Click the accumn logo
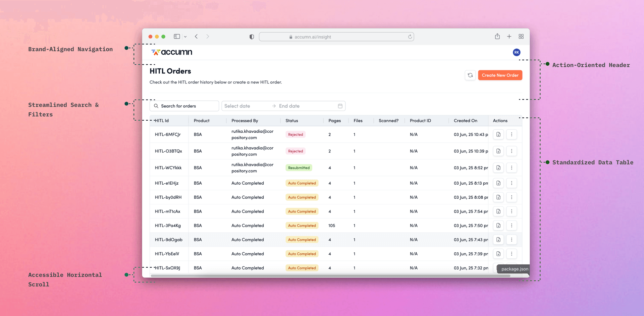This screenshot has height=316, width=644. pyautogui.click(x=172, y=52)
